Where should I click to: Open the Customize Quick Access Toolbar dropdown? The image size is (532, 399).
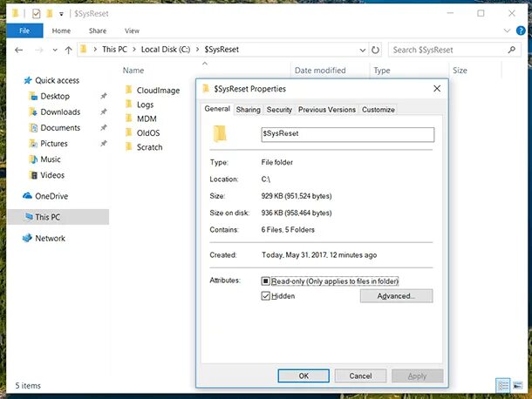pos(61,14)
